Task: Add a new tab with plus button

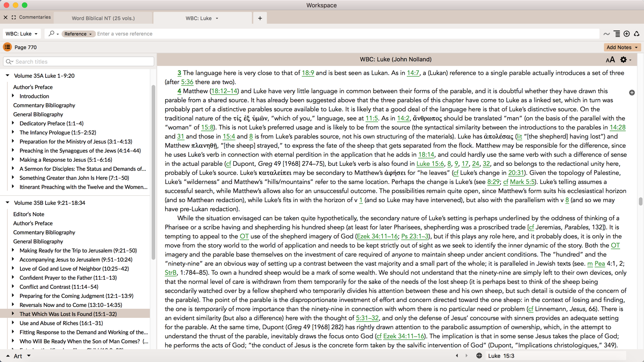Action: 260,18
